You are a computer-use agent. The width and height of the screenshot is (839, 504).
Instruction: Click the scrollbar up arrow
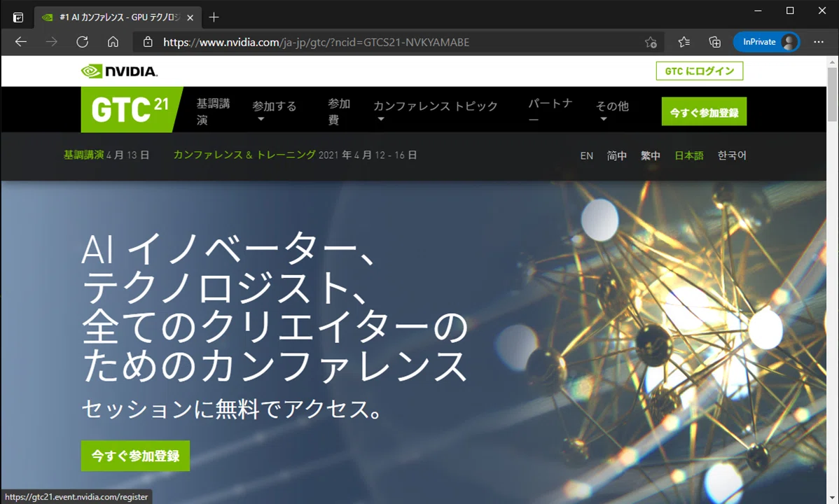[832, 62]
